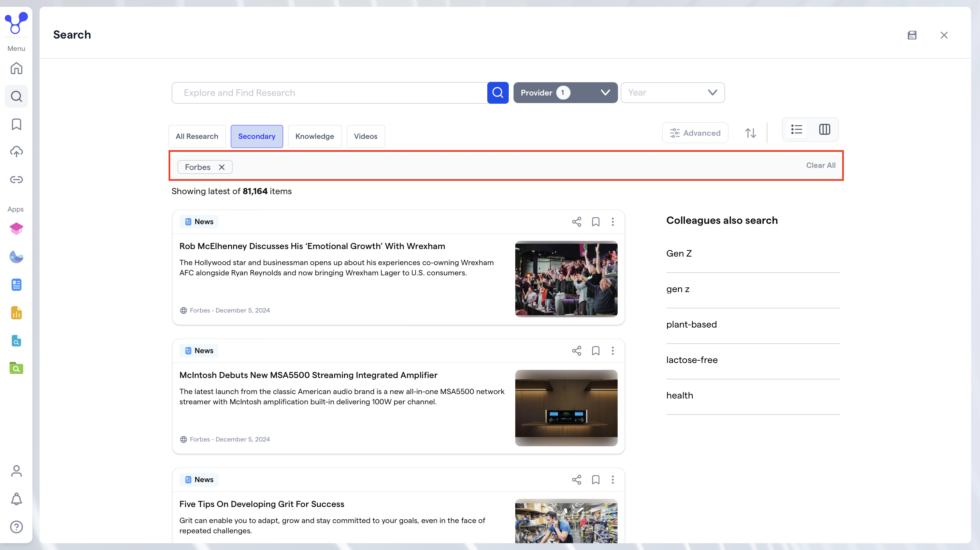Select the Knowledge tab

(x=314, y=136)
